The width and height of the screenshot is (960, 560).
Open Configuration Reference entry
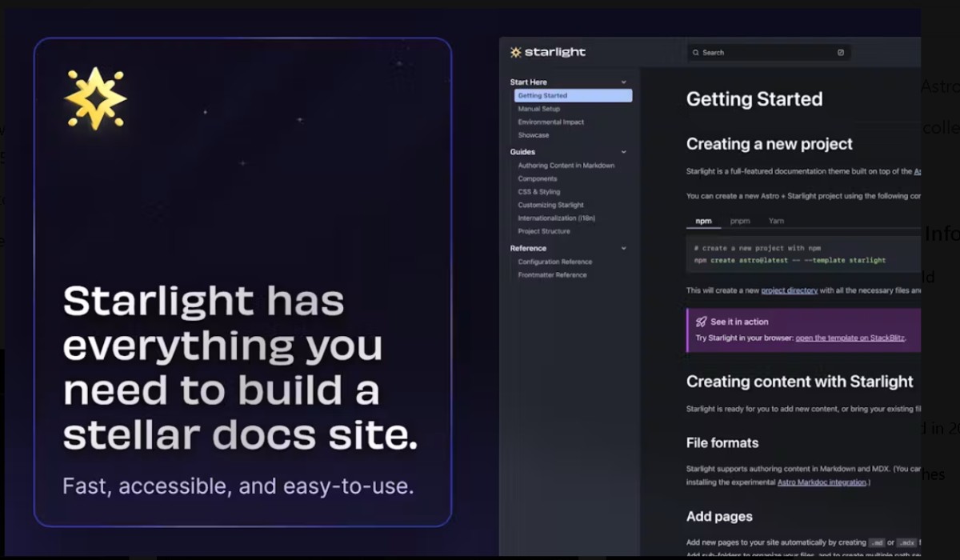(554, 262)
